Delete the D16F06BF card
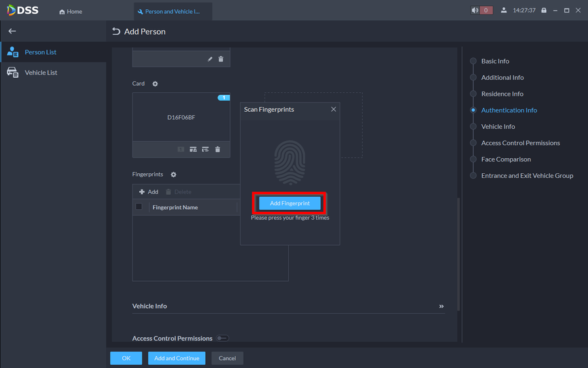The width and height of the screenshot is (588, 368). (218, 149)
